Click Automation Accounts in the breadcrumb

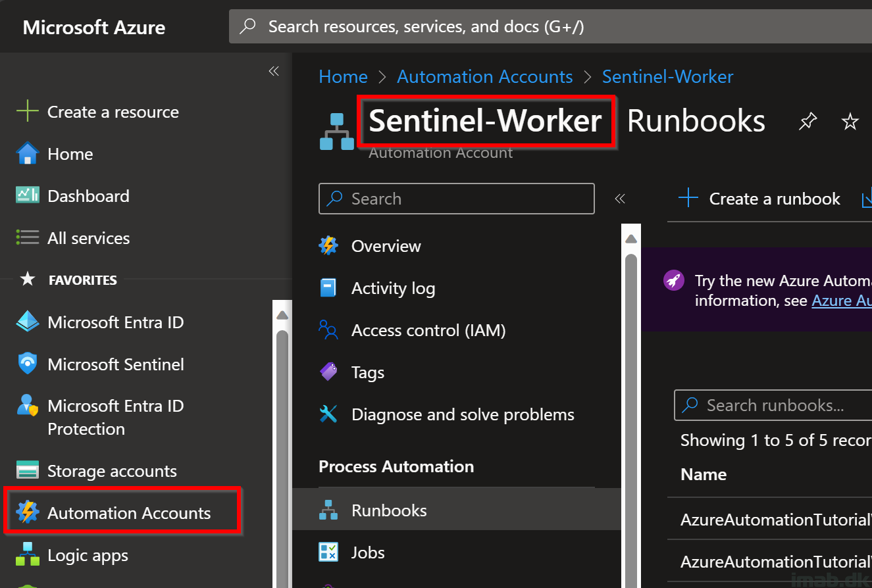tap(484, 76)
